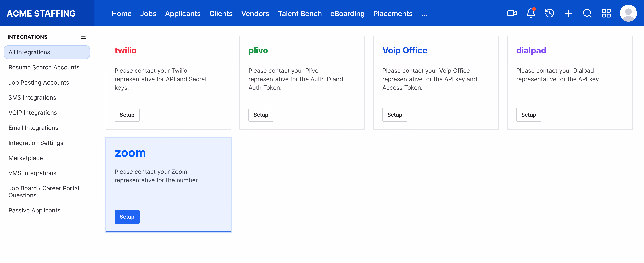Image resolution: width=644 pixels, height=263 pixels.
Task: Click the dialpad logo title
Action: (531, 51)
